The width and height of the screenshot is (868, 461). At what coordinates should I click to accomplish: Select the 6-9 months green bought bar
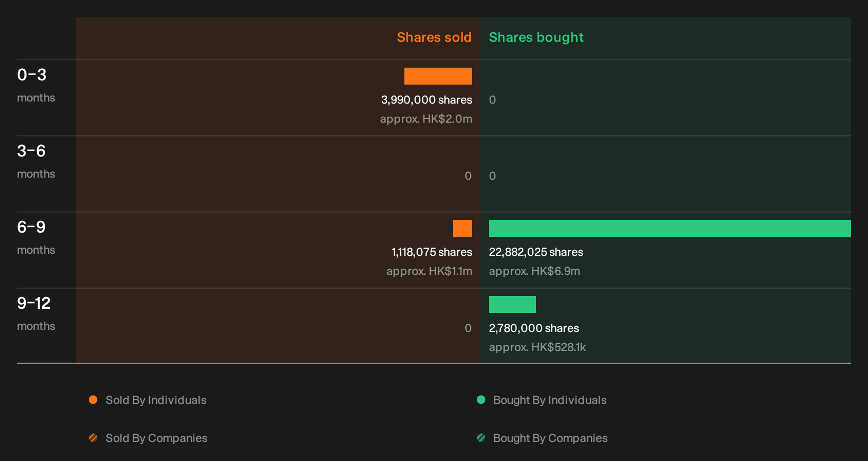click(670, 228)
